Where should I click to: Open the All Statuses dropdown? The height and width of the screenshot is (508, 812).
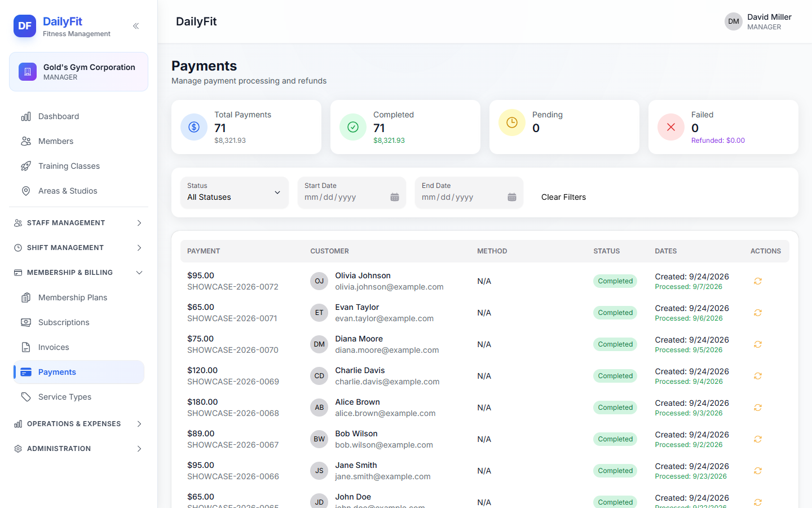[x=235, y=192]
